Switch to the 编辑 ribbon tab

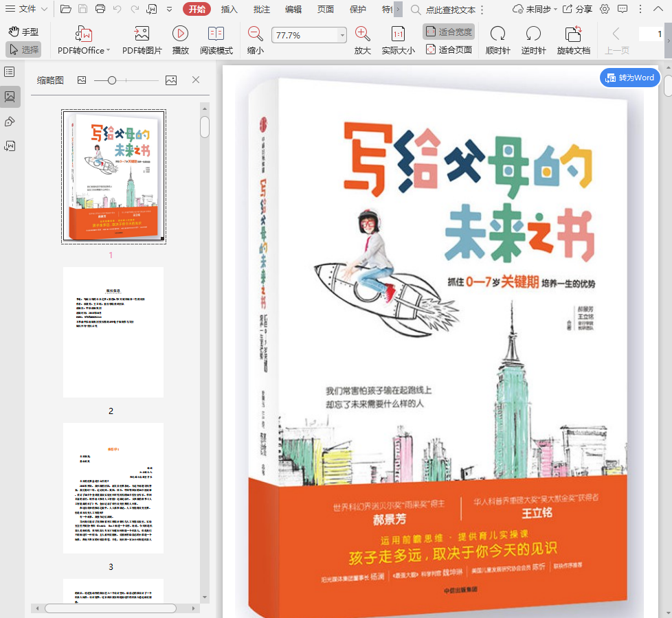293,9
